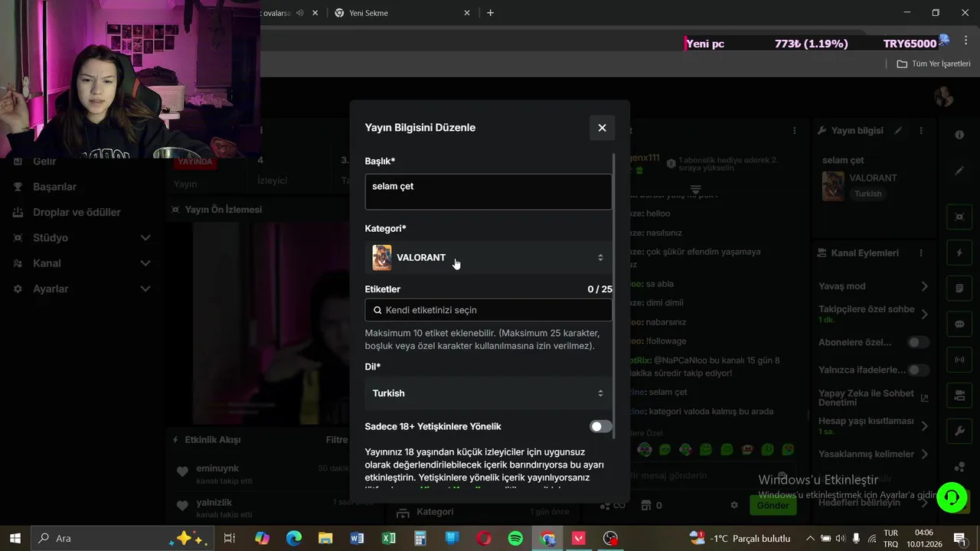Toggle the camera panel icon in right rail

(959, 396)
